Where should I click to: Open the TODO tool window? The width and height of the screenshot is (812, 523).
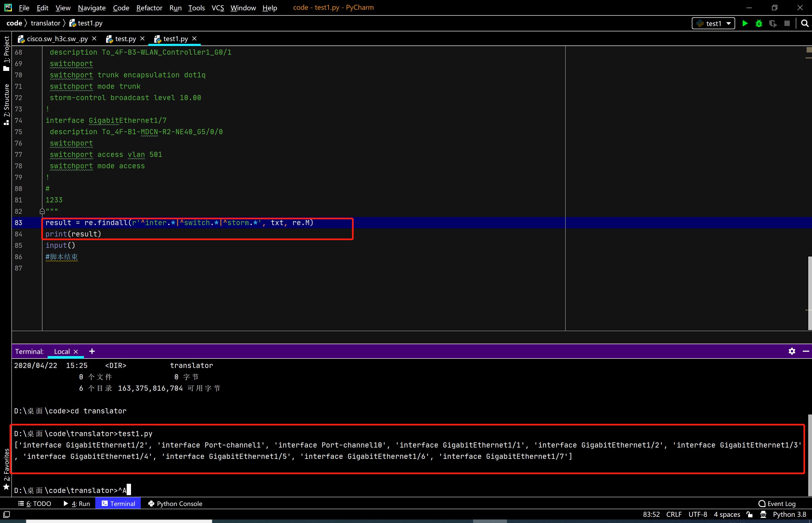35,503
